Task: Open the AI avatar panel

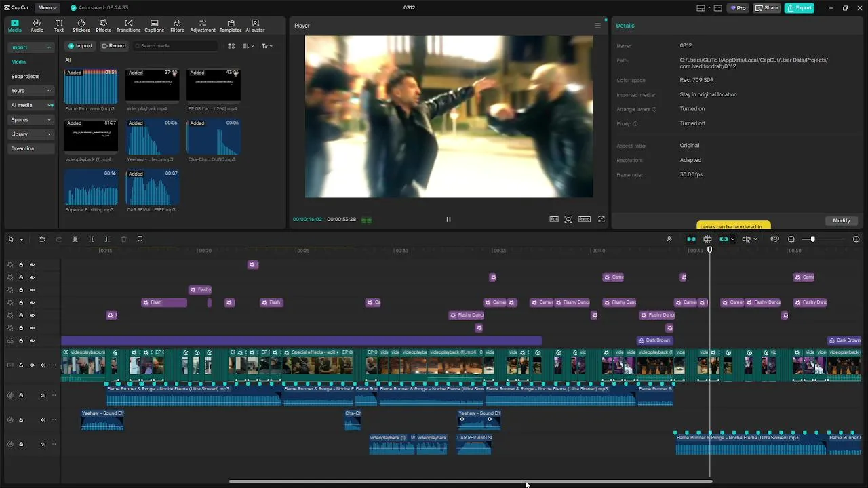Action: tap(255, 26)
